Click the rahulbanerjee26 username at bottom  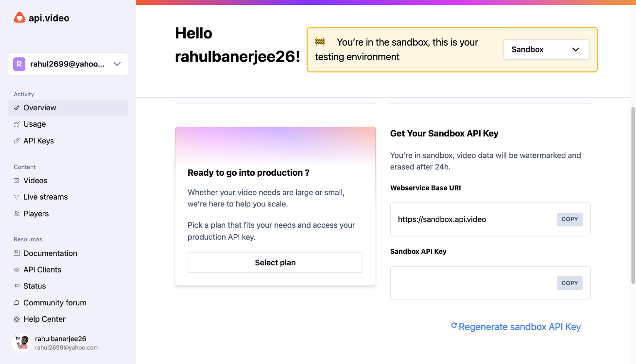pos(61,339)
